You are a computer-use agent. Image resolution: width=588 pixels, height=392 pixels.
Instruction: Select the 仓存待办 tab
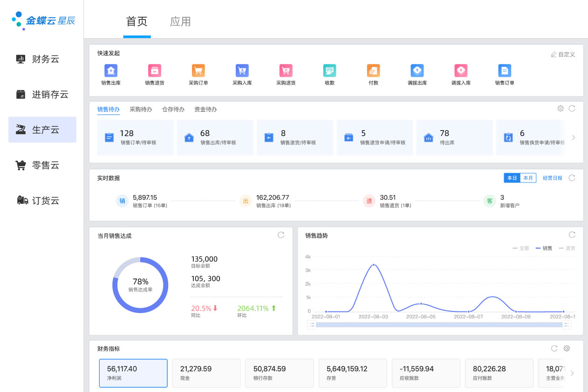pos(173,109)
